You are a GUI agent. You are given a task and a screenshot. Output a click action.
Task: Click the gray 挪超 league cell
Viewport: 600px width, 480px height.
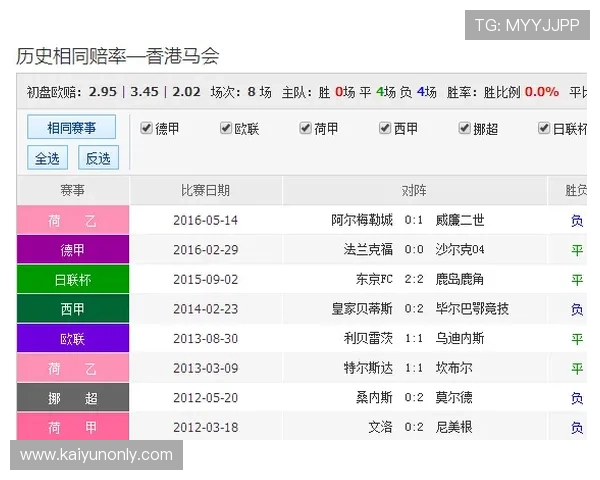coord(73,398)
